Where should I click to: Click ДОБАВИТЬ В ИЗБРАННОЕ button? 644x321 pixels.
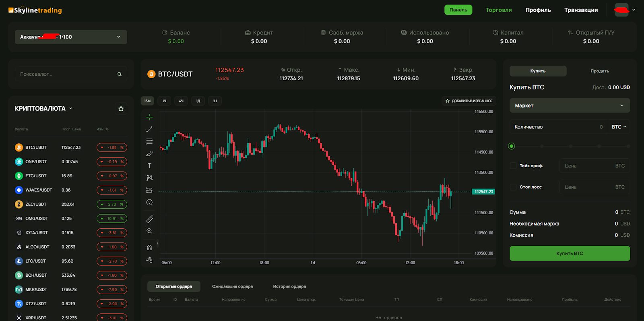click(469, 101)
